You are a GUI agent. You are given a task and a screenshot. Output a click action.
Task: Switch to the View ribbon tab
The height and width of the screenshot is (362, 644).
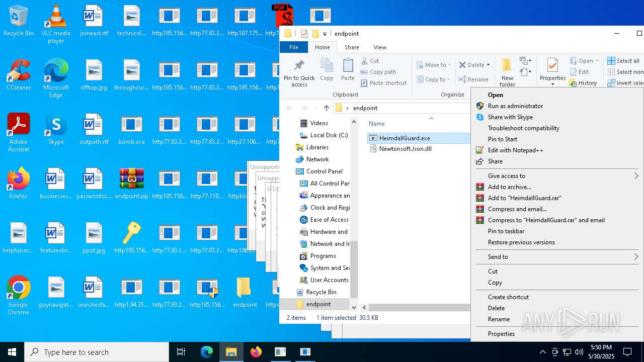pyautogui.click(x=380, y=47)
